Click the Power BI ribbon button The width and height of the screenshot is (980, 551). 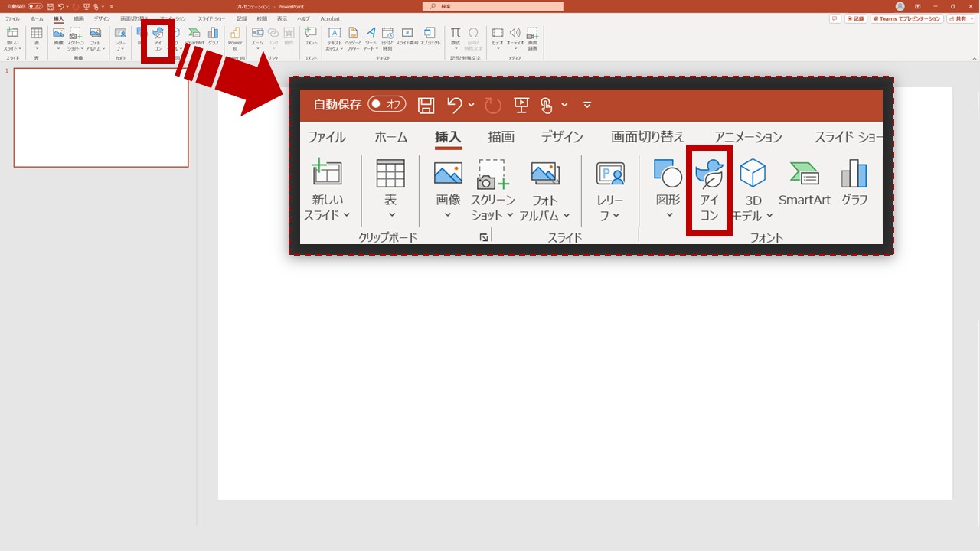pyautogui.click(x=235, y=38)
